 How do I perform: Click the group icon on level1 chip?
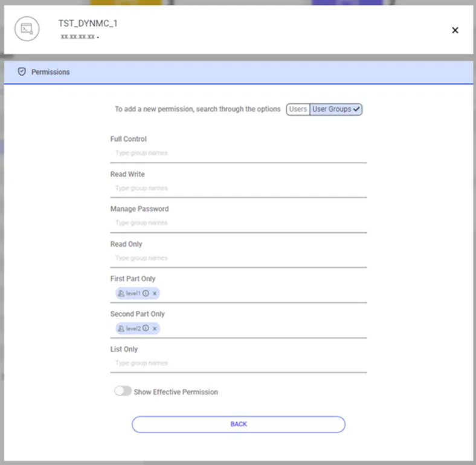click(x=121, y=293)
